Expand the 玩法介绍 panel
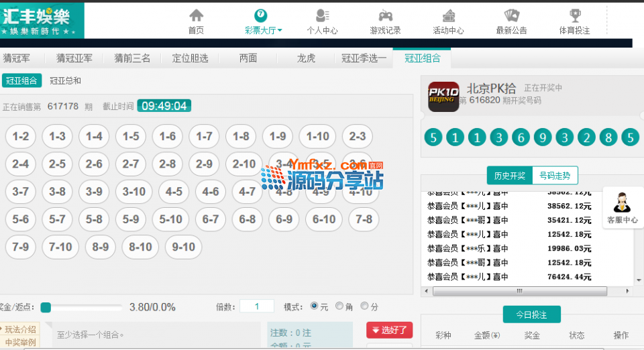Viewport: 644px width, 350px height. click(20, 329)
